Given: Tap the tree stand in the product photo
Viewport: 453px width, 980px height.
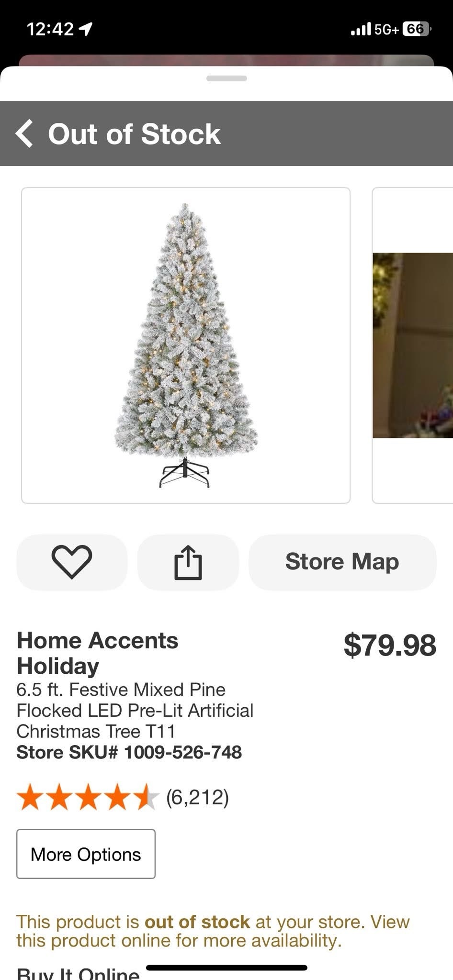Looking at the screenshot, I should pos(184,473).
